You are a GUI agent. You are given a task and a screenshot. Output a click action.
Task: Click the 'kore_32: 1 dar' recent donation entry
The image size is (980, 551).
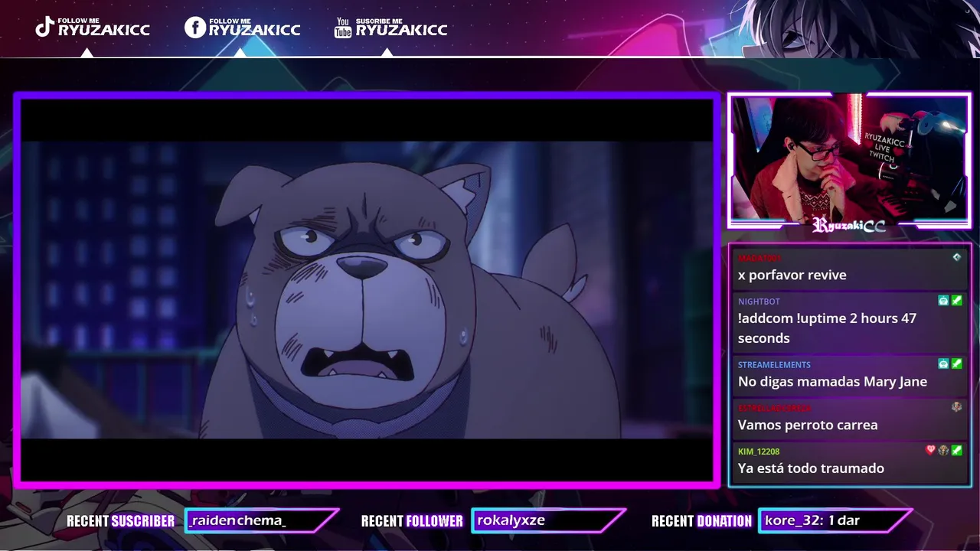point(812,520)
